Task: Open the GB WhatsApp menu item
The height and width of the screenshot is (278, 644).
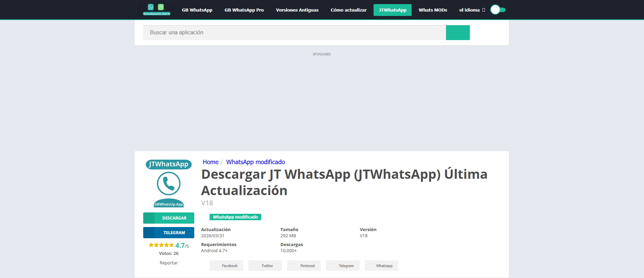Action: [197, 10]
